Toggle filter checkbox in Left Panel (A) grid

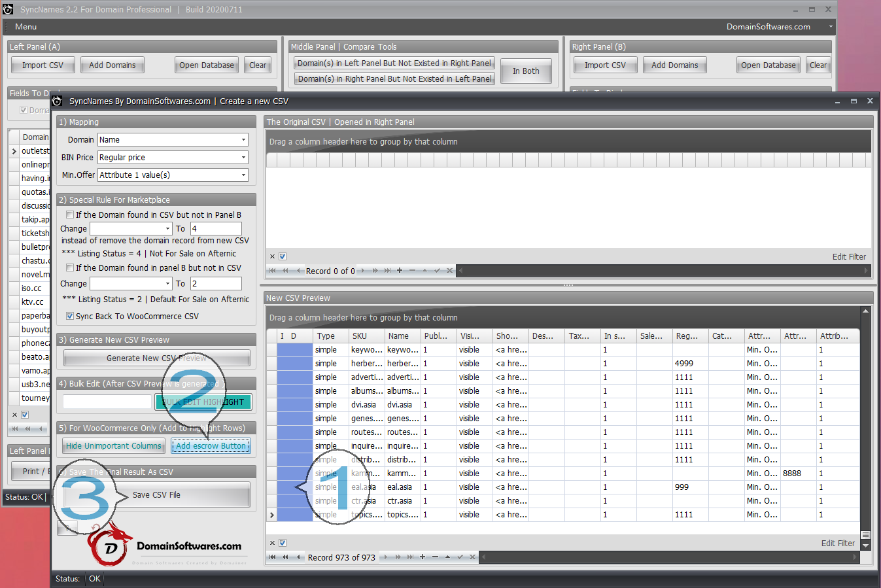(x=25, y=415)
